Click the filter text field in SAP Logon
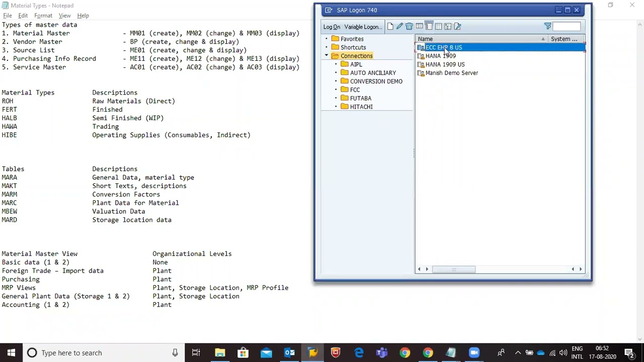This screenshot has height=362, width=644. pos(567,27)
